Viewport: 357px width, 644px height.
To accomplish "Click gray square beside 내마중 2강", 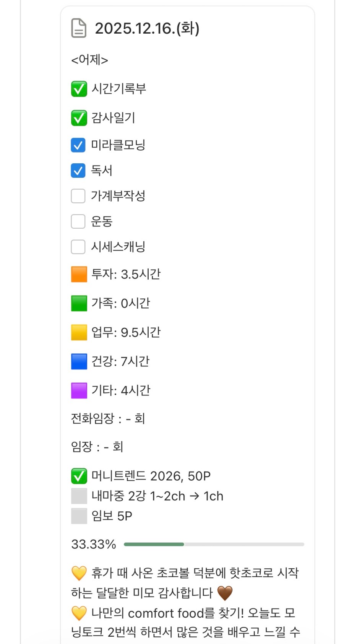I will coord(79,496).
